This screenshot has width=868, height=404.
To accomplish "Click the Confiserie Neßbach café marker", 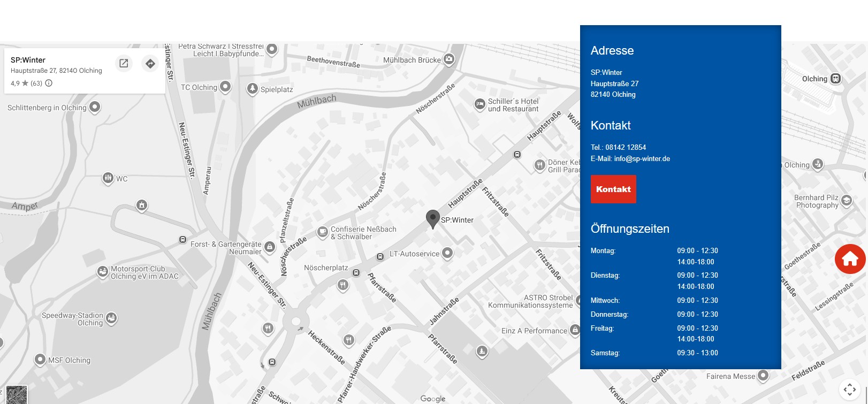I will 322,232.
